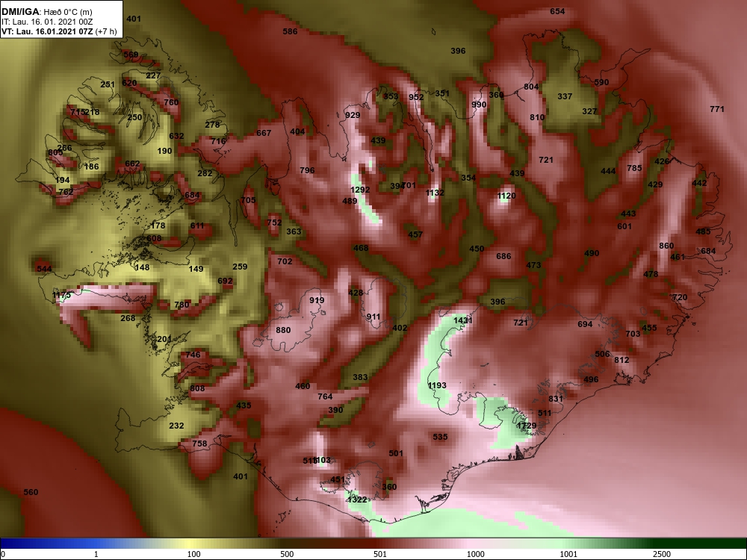This screenshot has width=747, height=560.
Task: Select the 1120 value label
Action: click(506, 195)
